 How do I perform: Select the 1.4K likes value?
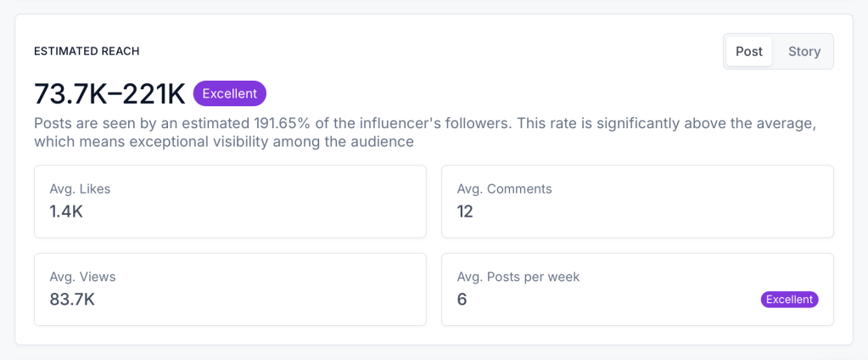66,211
